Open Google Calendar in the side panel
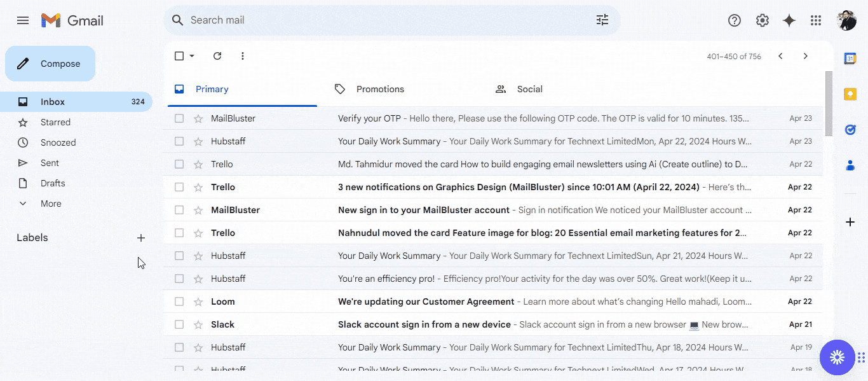Viewport: 868px width, 381px height. 850,59
